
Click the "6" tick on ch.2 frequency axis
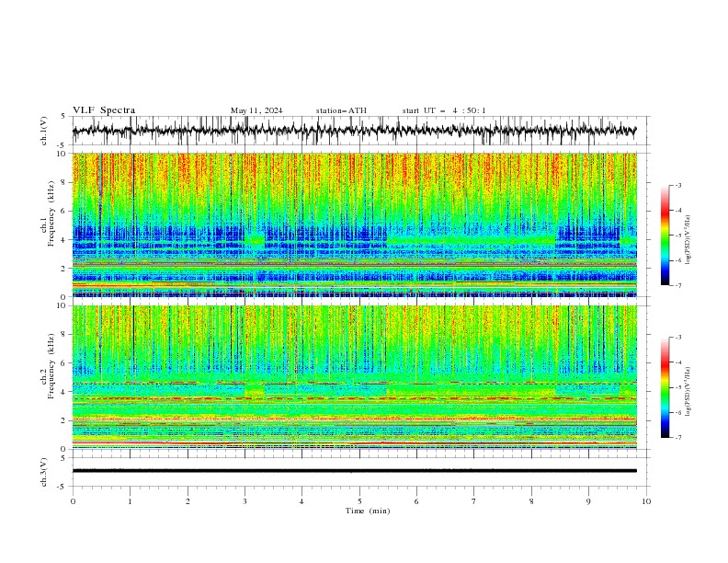click(x=64, y=363)
